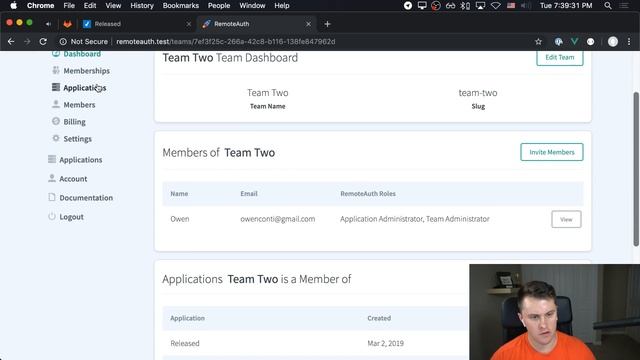The width and height of the screenshot is (640, 360).
Task: Open the Window menu
Action: (252, 6)
